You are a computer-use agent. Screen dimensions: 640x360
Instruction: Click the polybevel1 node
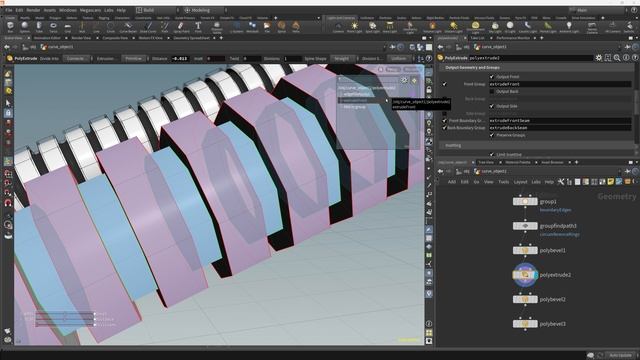coord(525,250)
